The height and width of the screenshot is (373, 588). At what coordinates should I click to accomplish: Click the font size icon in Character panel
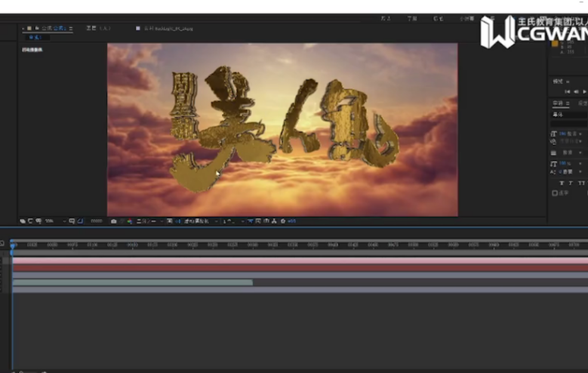tap(554, 134)
